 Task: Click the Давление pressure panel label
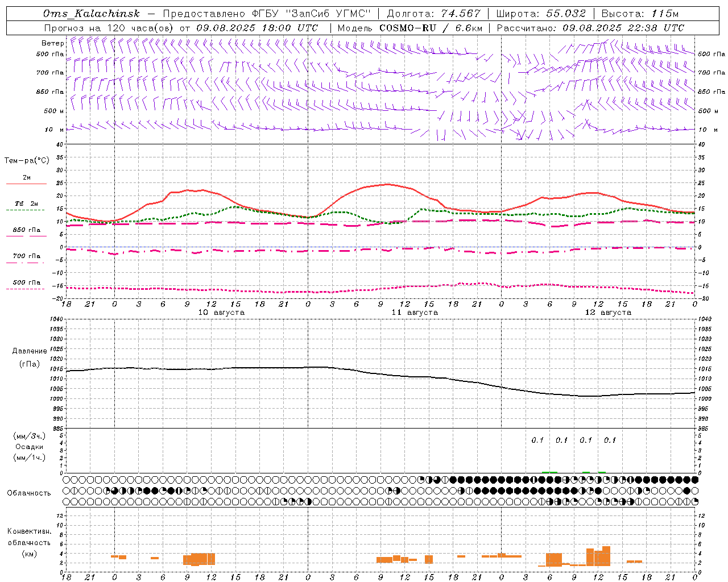pyautogui.click(x=30, y=351)
